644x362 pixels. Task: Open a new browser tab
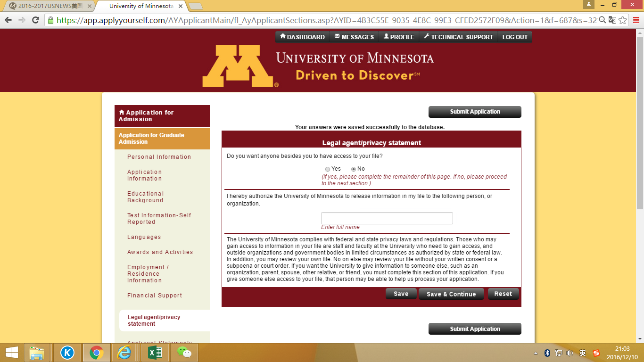pos(196,6)
